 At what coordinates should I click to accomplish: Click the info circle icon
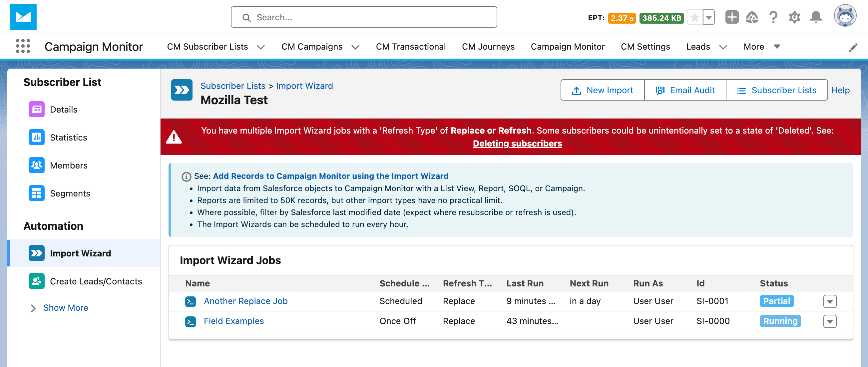click(186, 176)
